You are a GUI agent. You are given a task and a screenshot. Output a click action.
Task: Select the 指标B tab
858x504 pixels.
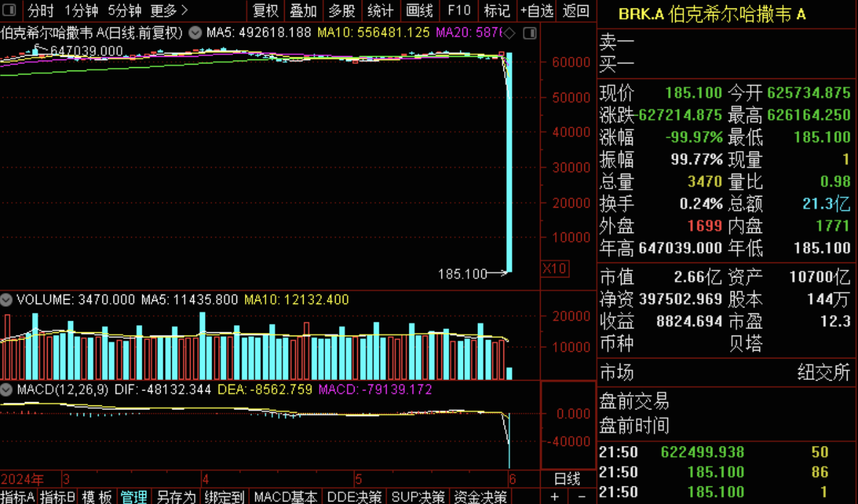(x=57, y=497)
